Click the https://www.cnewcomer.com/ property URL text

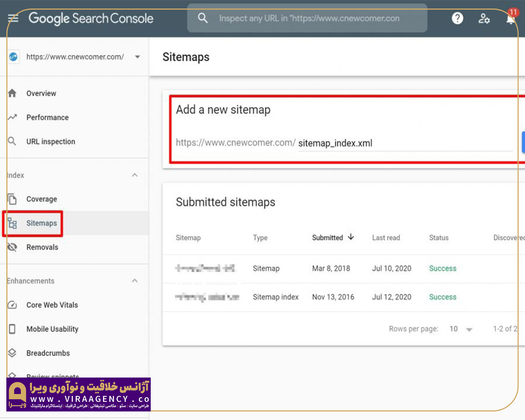(75, 57)
